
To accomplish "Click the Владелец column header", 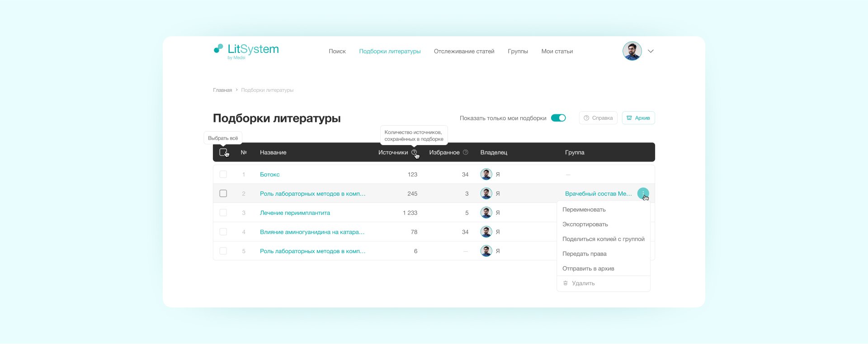I will tap(494, 152).
